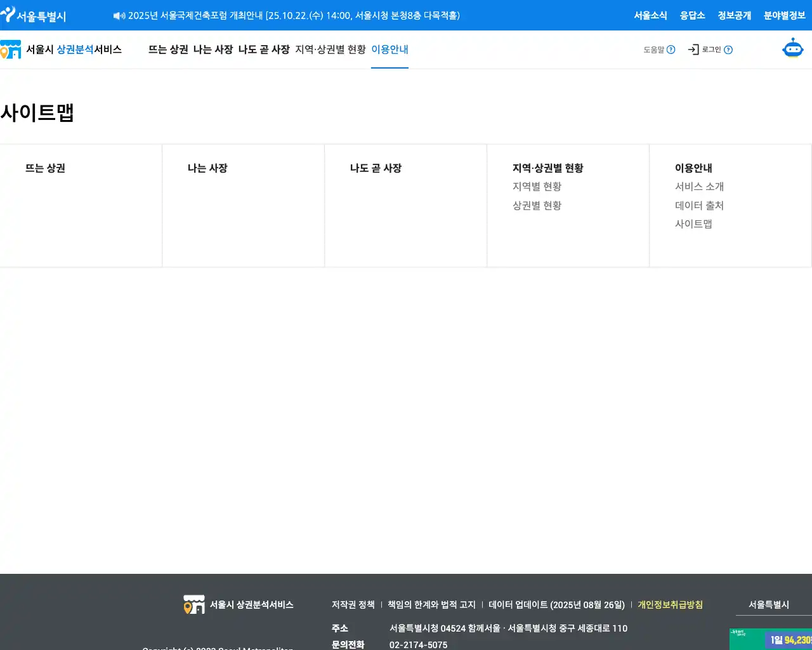Image resolution: width=812 pixels, height=650 pixels.
Task: Open the 뜨는 상권 navigation menu
Action: click(168, 50)
